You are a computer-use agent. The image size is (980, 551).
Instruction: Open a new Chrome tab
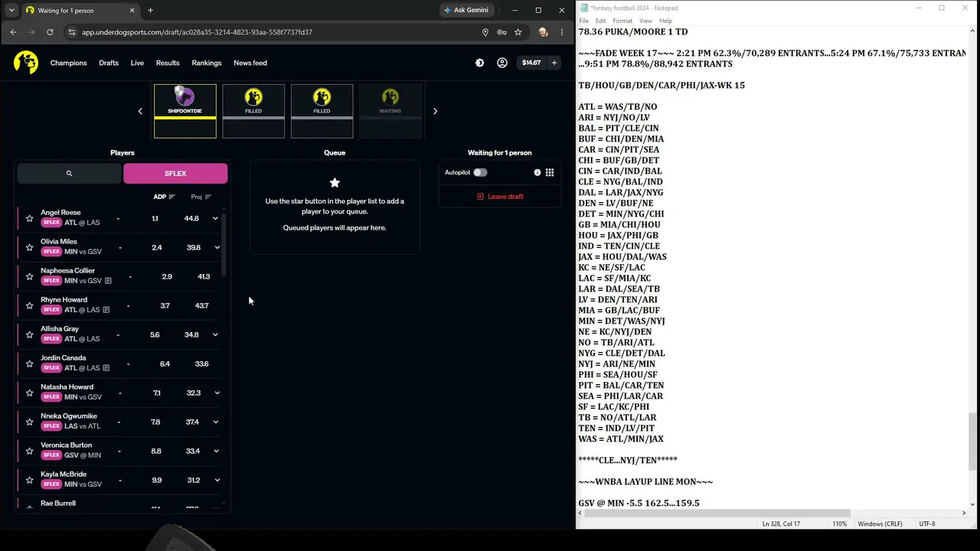click(x=150, y=11)
